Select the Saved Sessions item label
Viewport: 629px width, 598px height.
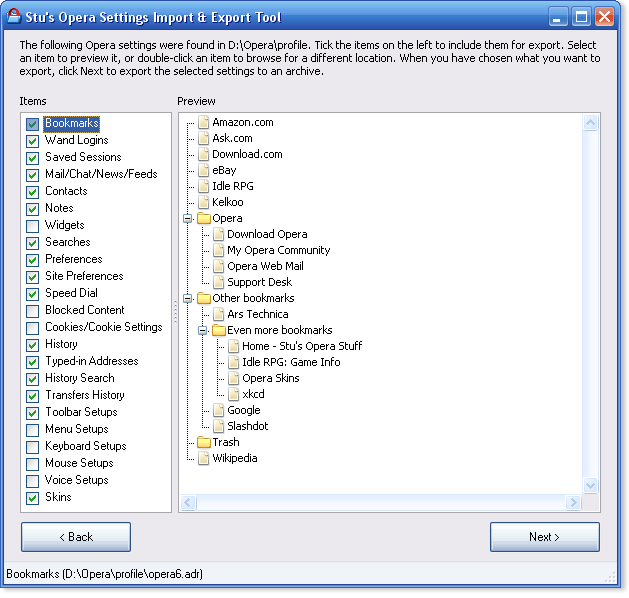click(x=83, y=157)
